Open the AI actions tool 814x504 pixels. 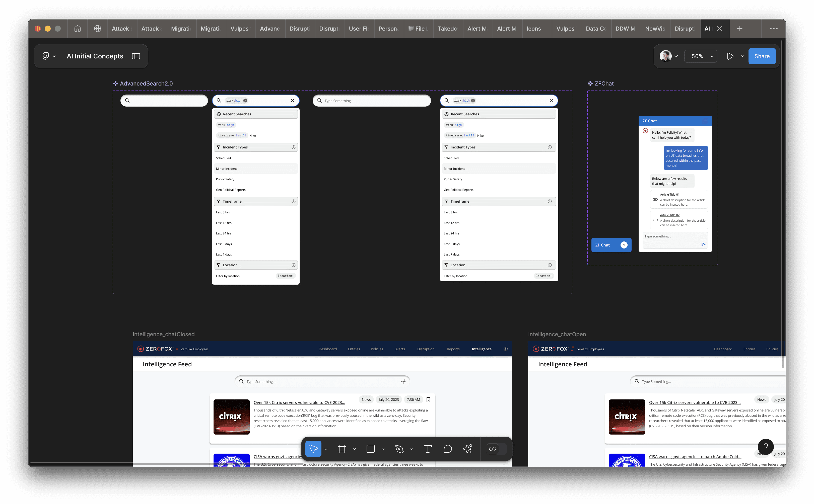click(467, 449)
